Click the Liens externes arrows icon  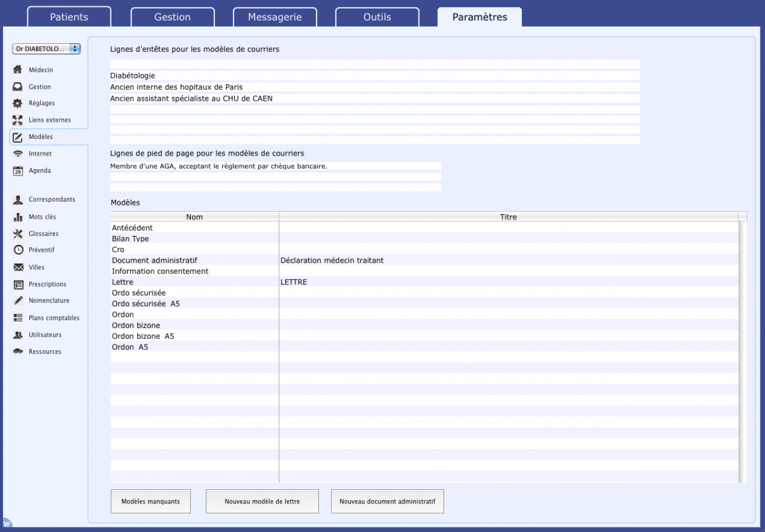point(18,120)
